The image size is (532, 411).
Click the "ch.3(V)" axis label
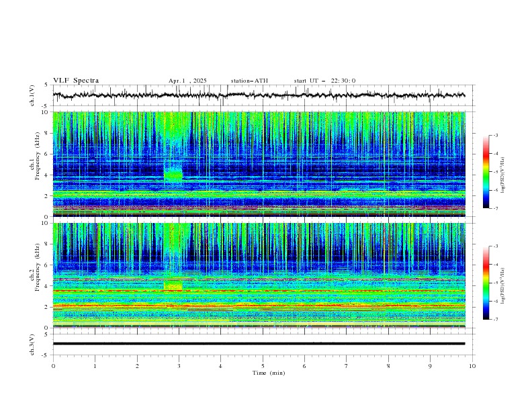tap(32, 345)
